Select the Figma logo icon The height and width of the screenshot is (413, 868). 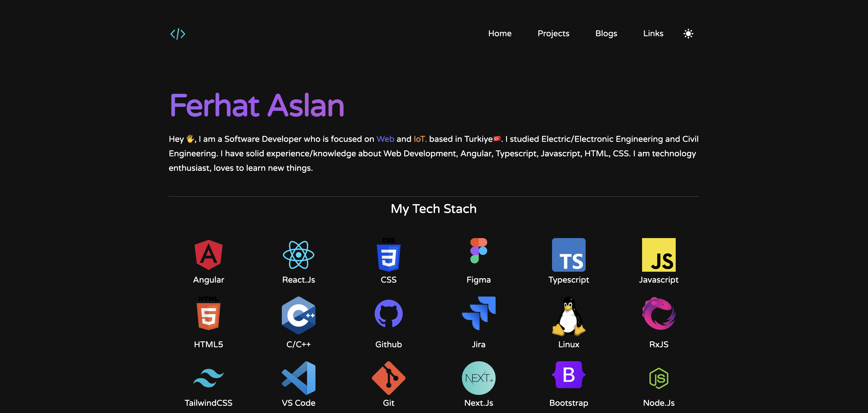(479, 251)
